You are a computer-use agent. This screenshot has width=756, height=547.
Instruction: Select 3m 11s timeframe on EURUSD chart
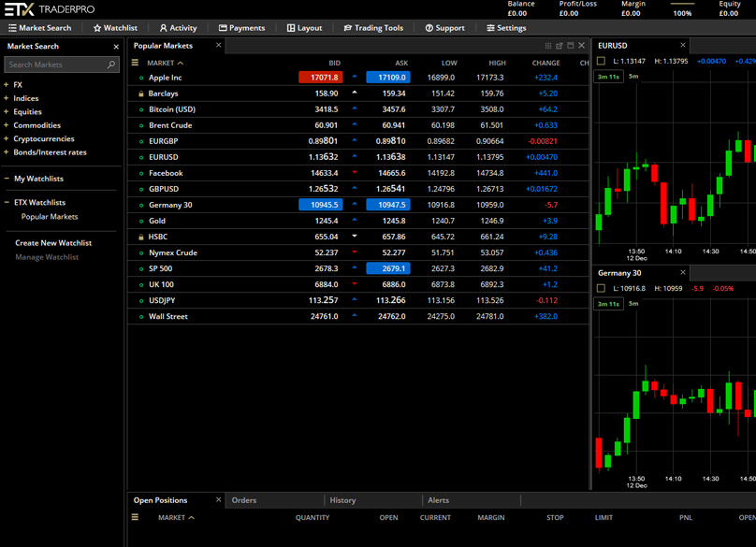click(608, 77)
